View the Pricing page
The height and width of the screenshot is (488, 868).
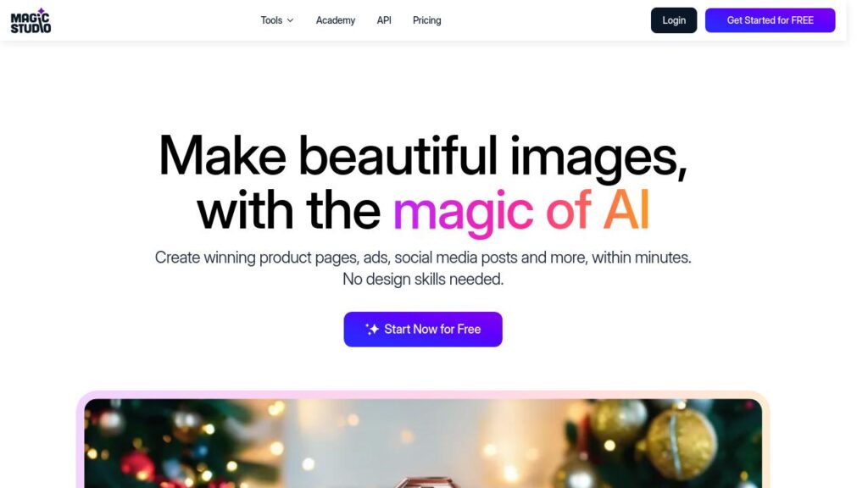(427, 20)
